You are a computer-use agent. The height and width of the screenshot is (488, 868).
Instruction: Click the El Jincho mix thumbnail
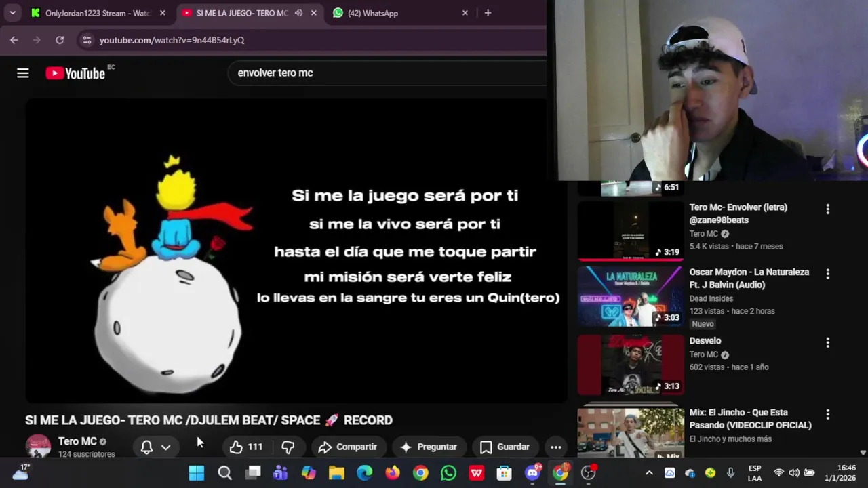tap(631, 432)
